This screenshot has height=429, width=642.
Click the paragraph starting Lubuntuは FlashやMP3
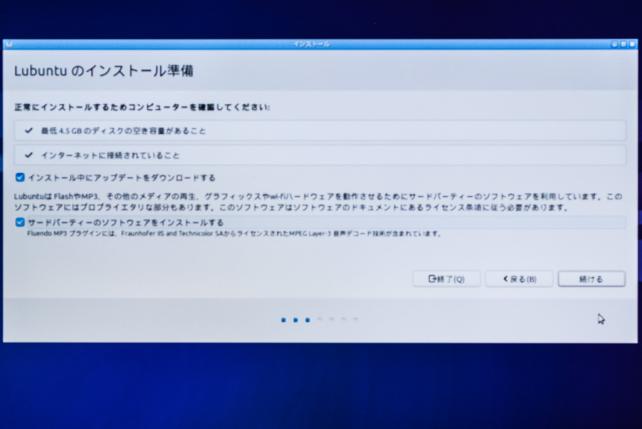pyautogui.click(x=318, y=202)
